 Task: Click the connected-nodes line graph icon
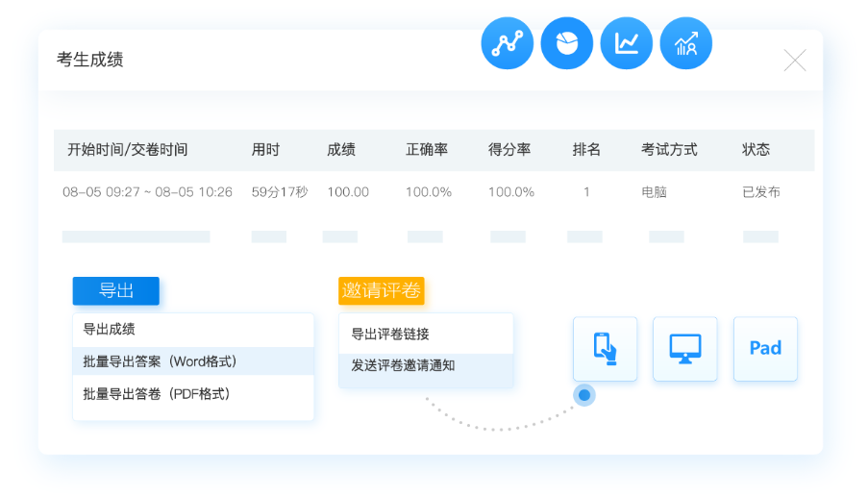click(507, 43)
